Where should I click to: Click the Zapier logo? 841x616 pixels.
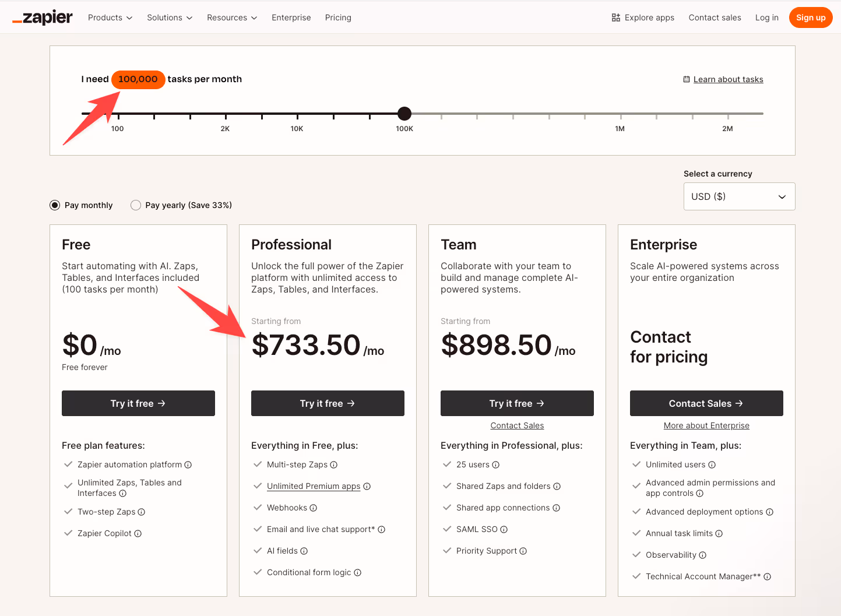(x=43, y=17)
